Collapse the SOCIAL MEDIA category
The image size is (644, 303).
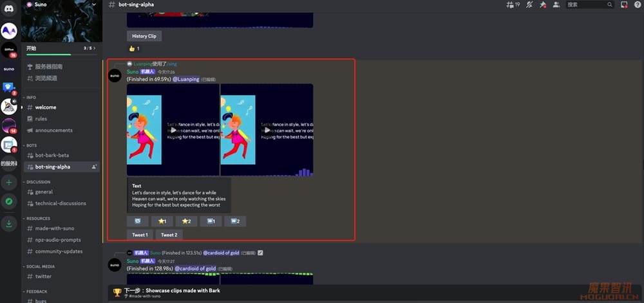(40, 266)
